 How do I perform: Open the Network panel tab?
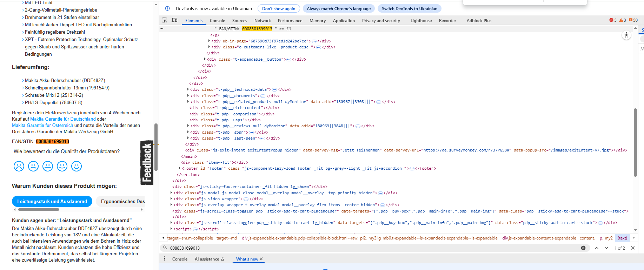[263, 21]
